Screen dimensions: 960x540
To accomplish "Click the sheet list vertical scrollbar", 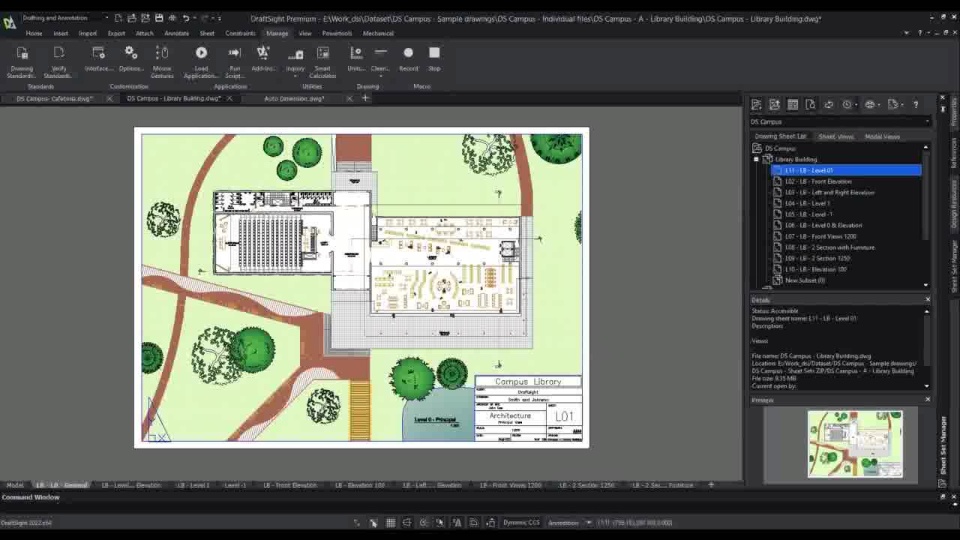I will click(x=926, y=194).
